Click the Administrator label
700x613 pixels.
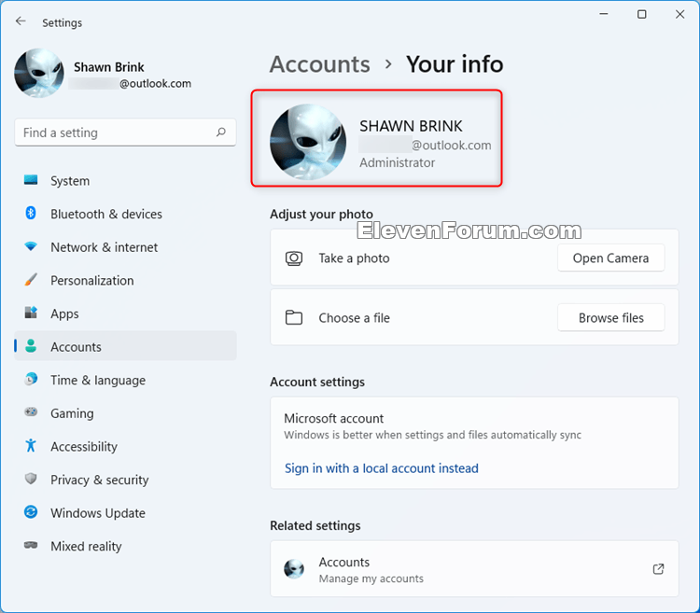tap(397, 162)
